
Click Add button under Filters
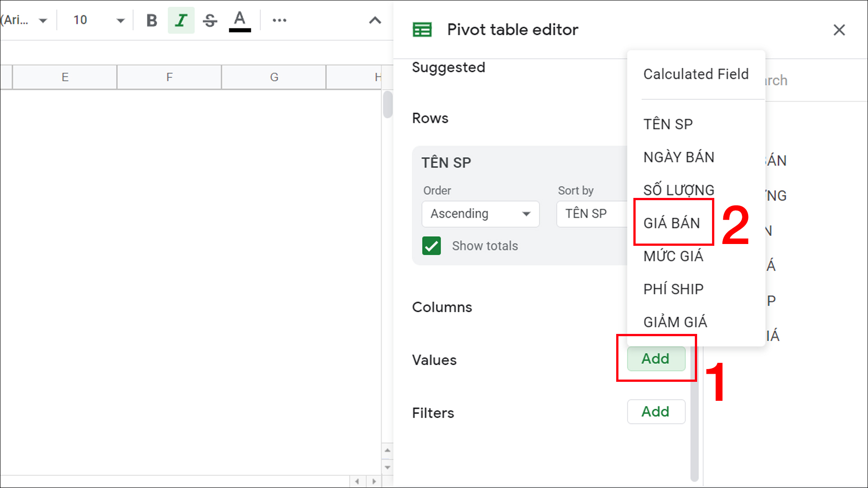click(655, 411)
